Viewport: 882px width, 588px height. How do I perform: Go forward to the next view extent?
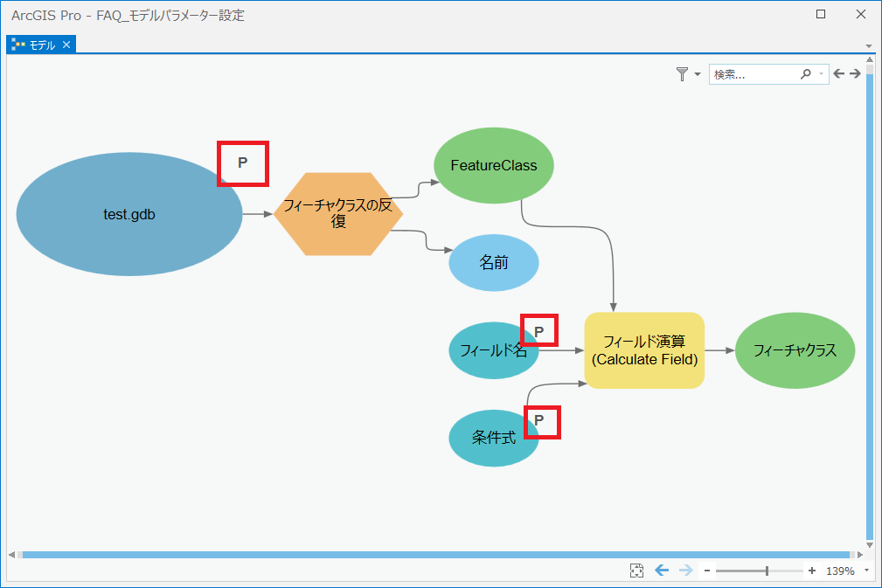(x=685, y=571)
